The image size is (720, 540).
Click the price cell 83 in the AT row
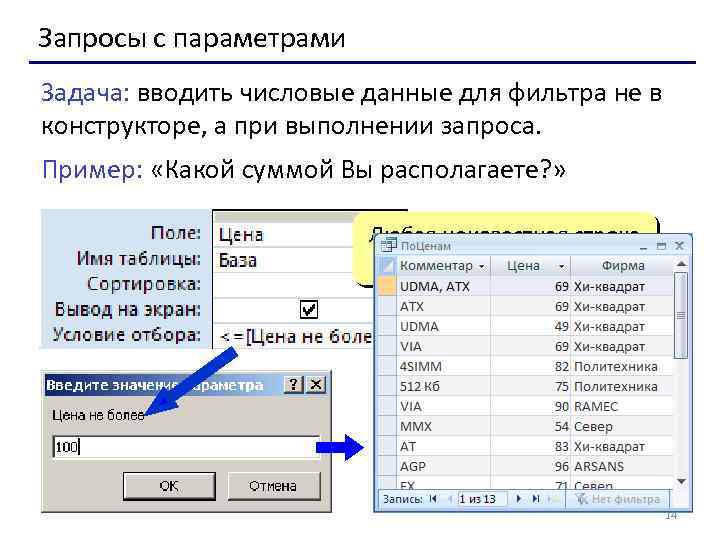pyautogui.click(x=531, y=446)
